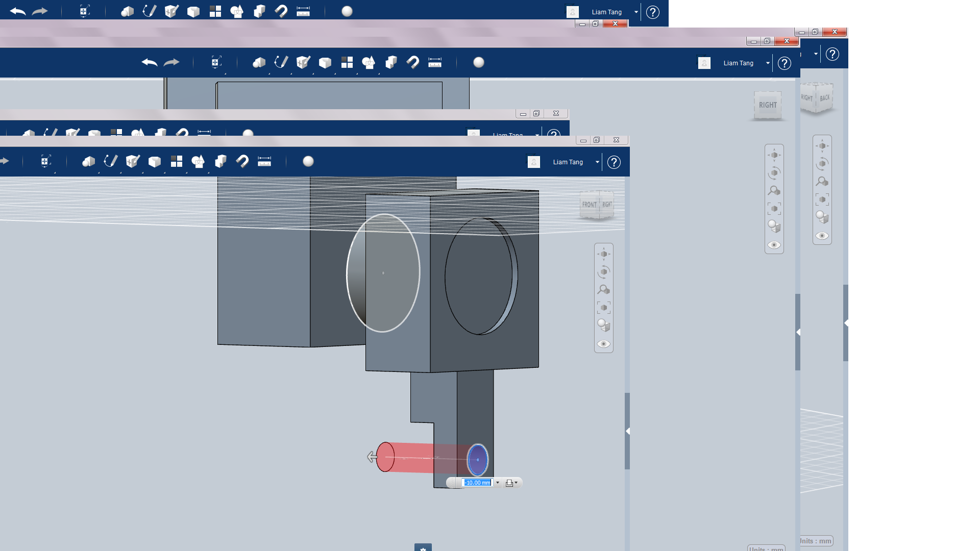Toggle Snap in window with RIGHT view cube
The height and width of the screenshot is (551, 980).
coord(413,63)
